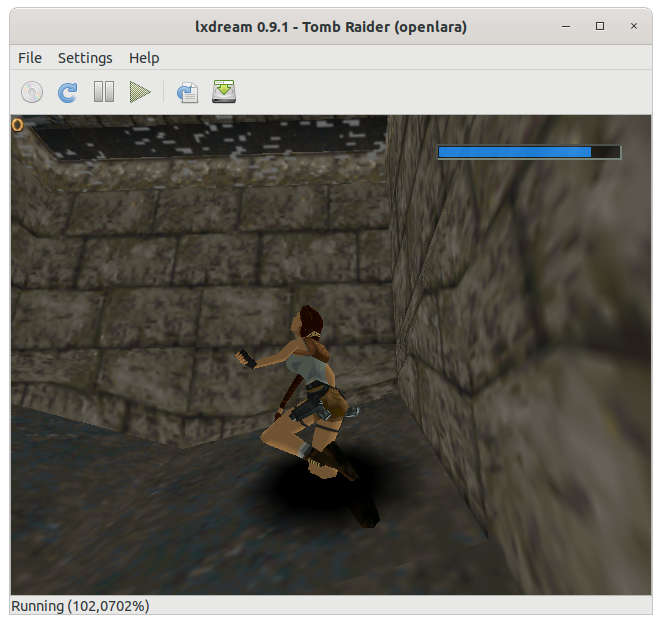Click the mount CD-ROM disc icon
The height and width of the screenshot is (624, 662).
(32, 92)
